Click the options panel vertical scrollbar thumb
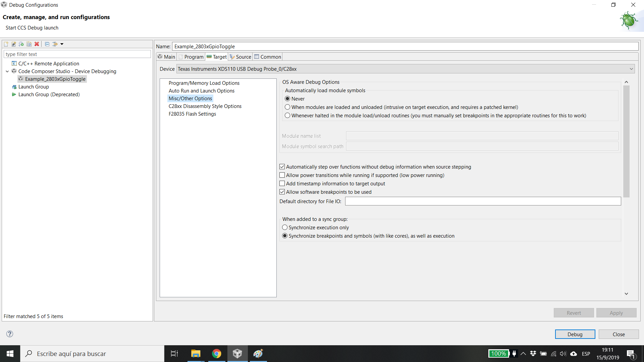The image size is (644, 362). (x=626, y=141)
